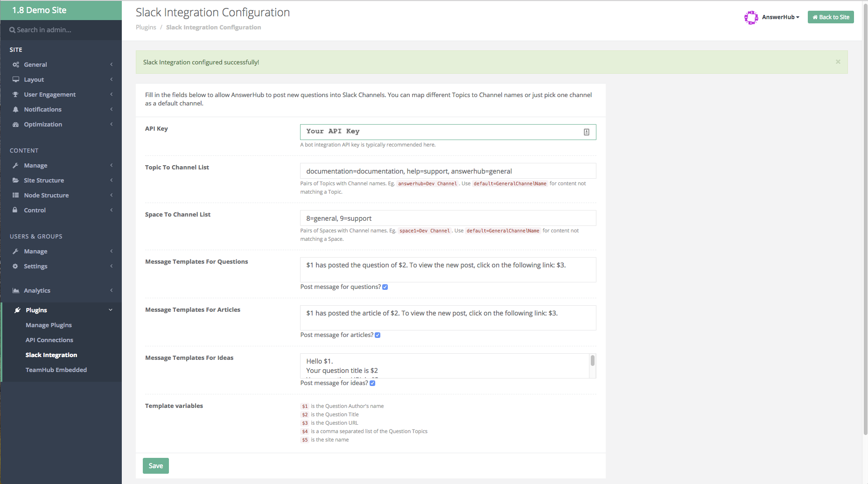Click the AnswerHub avatar logo
The image size is (868, 484).
(751, 17)
